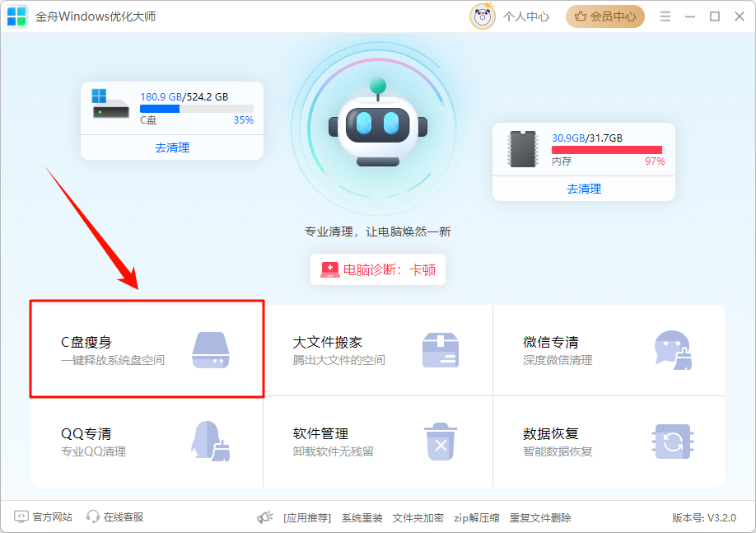The width and height of the screenshot is (756, 533).
Task: Open 个人中心 personal center
Action: (x=526, y=16)
